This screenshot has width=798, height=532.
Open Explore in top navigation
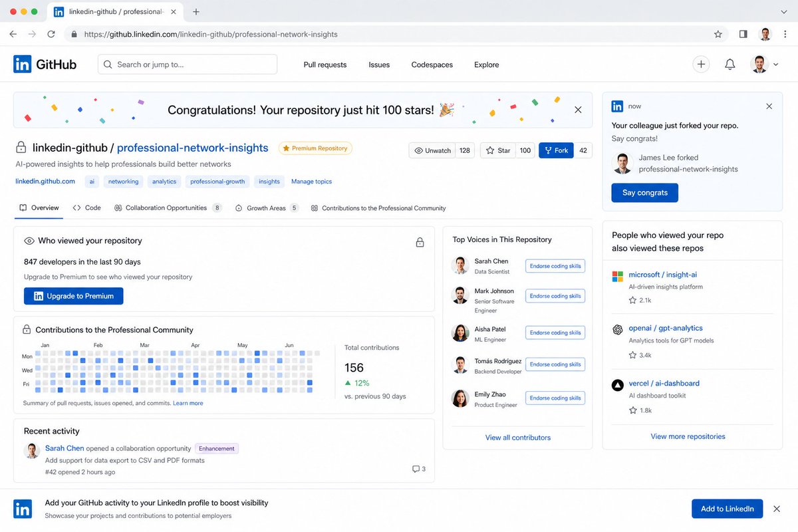click(486, 65)
